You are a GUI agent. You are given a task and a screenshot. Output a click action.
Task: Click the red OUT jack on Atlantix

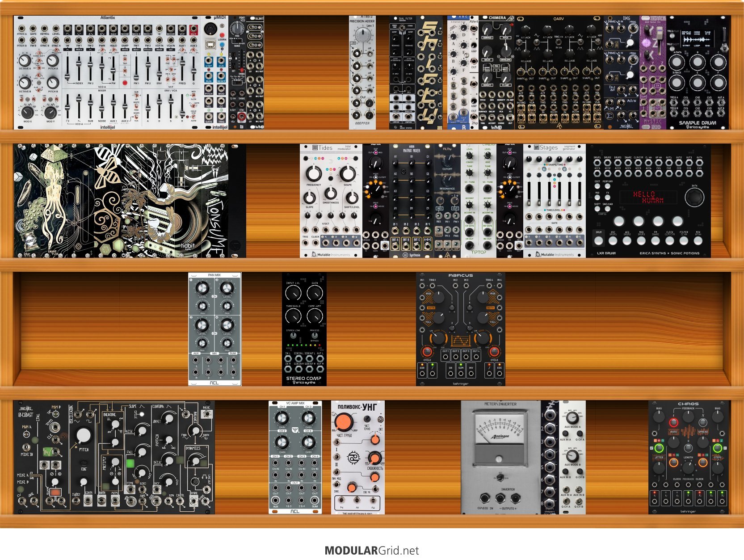[x=193, y=29]
